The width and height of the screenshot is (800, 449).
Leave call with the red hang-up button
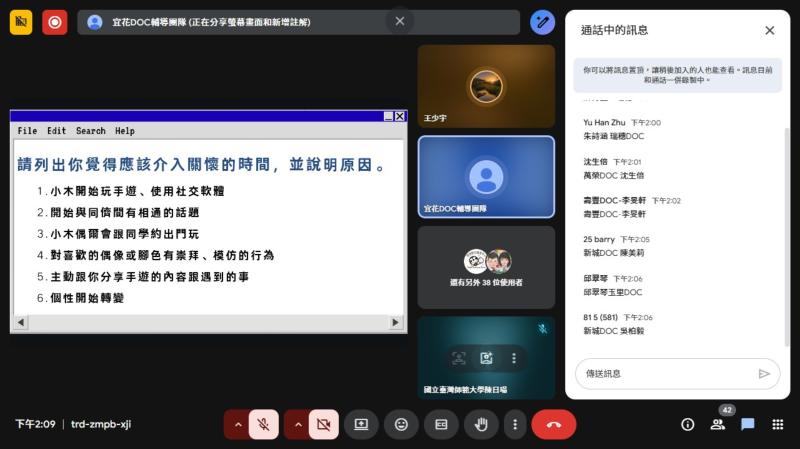(x=554, y=424)
